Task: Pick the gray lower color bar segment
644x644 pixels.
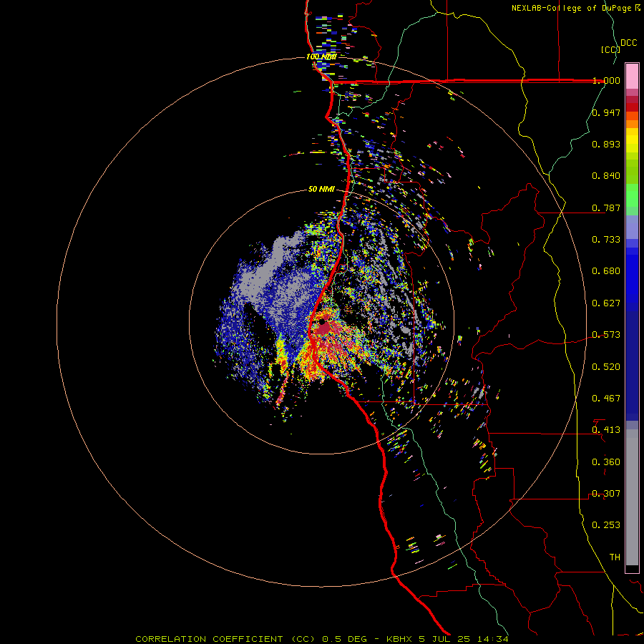Action: 632,497
